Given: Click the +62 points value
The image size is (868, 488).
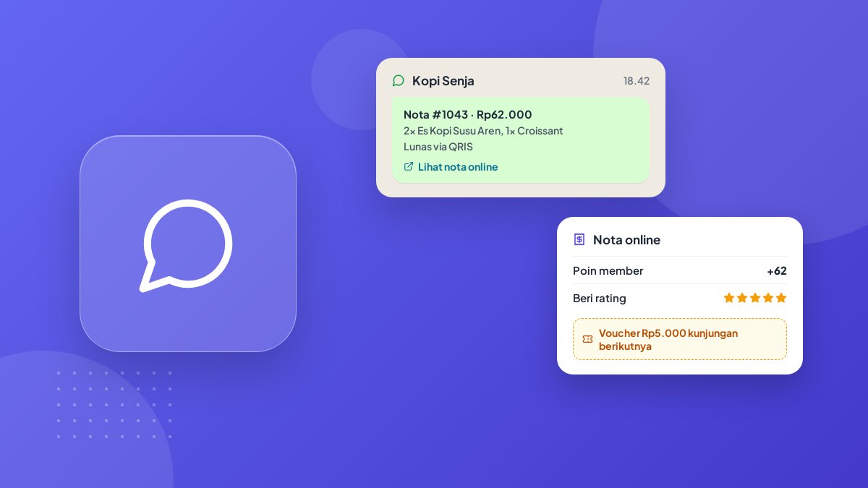Looking at the screenshot, I should 777,271.
